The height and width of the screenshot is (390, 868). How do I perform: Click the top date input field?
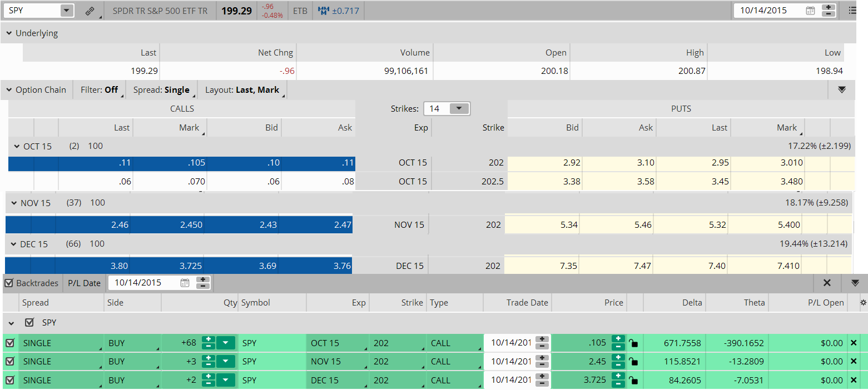pyautogui.click(x=767, y=11)
